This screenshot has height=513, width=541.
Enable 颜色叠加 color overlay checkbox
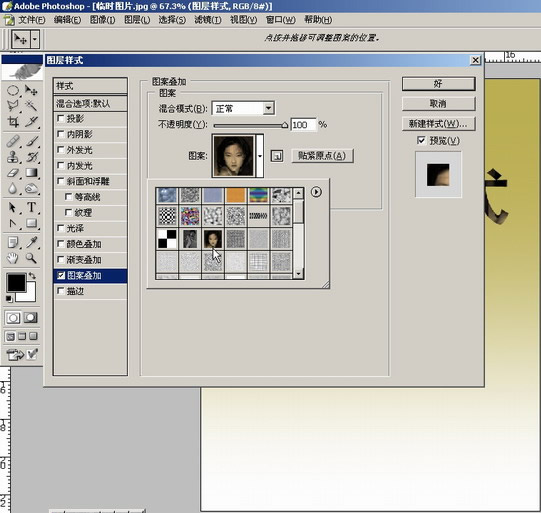tap(61, 244)
